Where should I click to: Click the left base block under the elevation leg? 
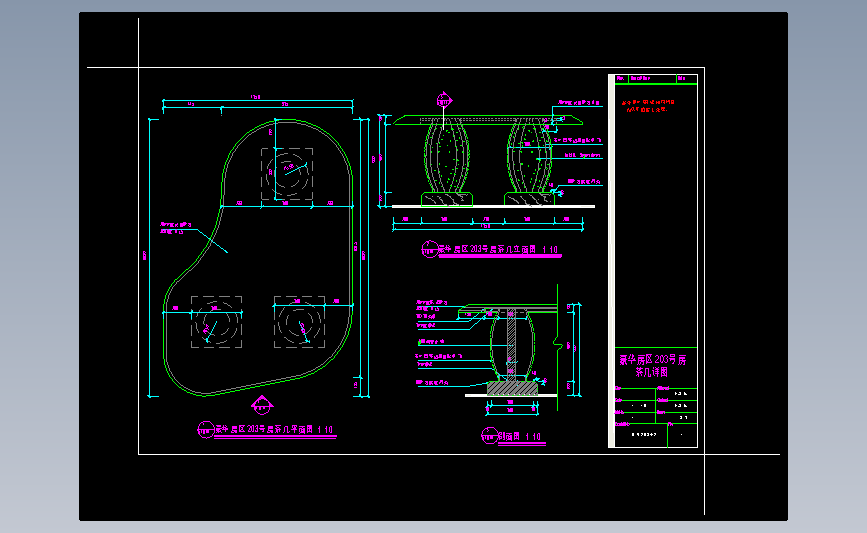pos(447,199)
